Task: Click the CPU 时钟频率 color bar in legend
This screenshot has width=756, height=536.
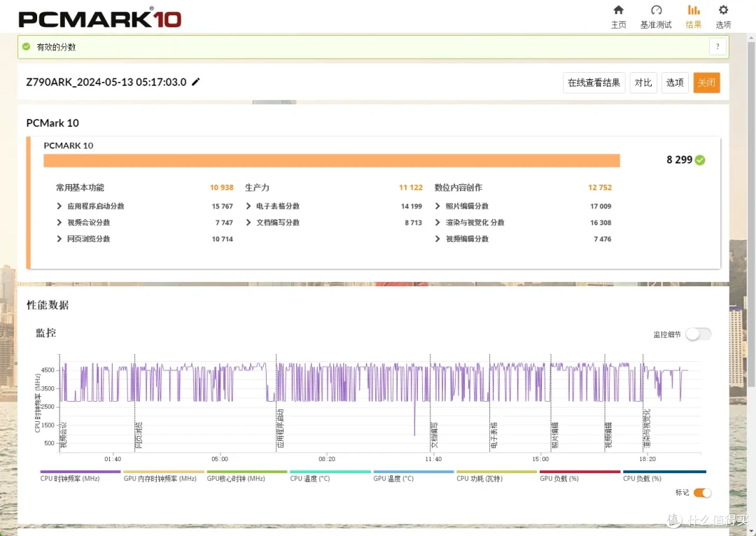Action: click(x=79, y=470)
